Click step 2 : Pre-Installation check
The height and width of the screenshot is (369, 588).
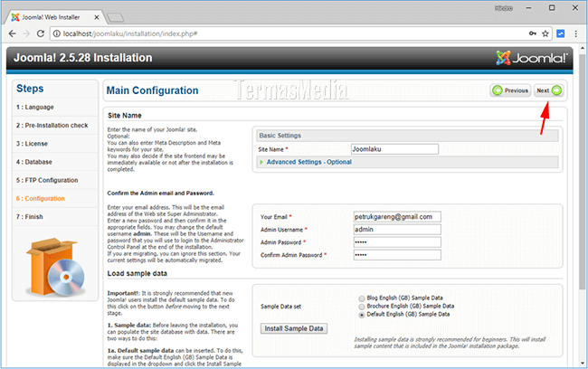click(x=52, y=125)
